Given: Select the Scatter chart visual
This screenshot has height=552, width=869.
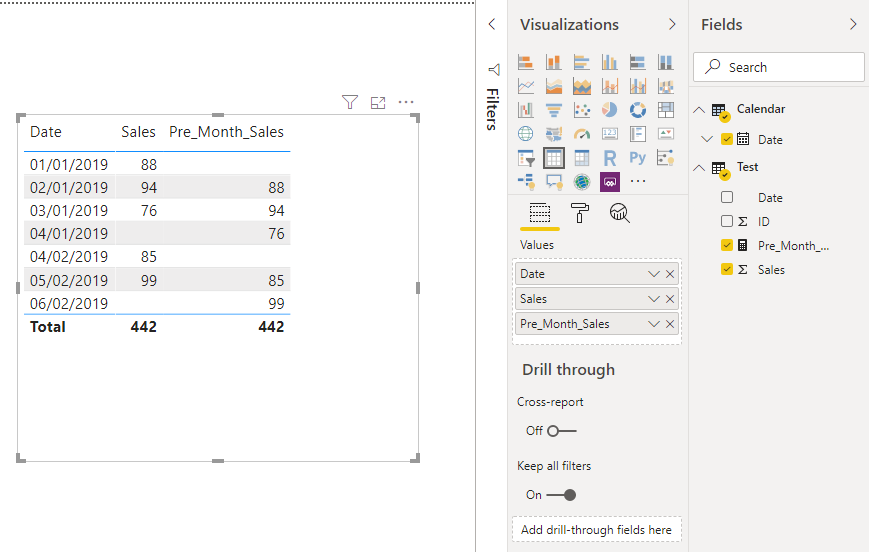Looking at the screenshot, I should [581, 110].
